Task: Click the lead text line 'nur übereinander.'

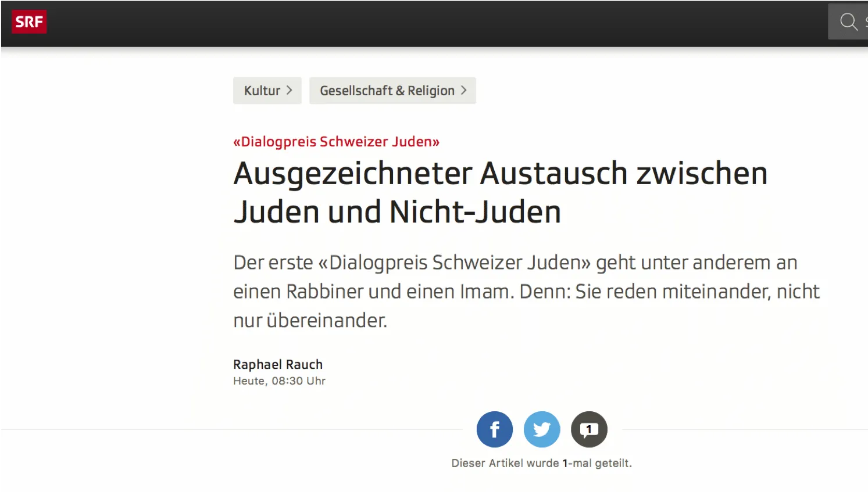Action: pyautogui.click(x=310, y=320)
